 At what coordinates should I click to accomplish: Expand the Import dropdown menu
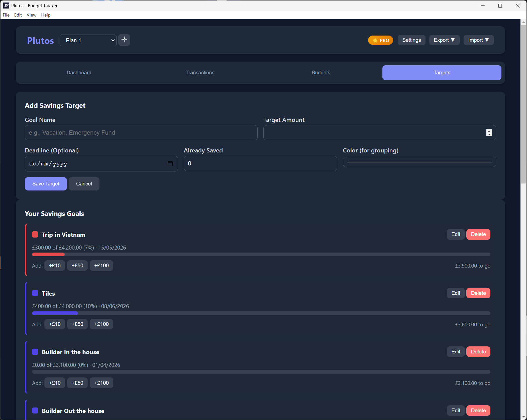click(478, 40)
